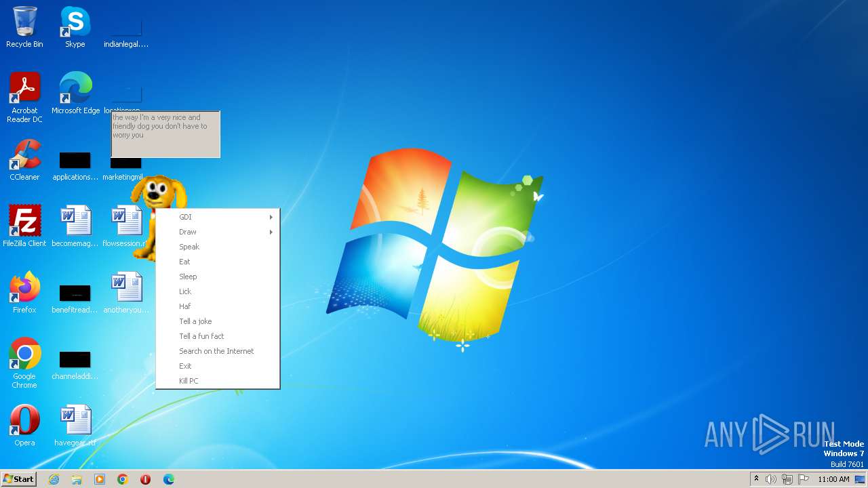This screenshot has height=488, width=868.
Task: Click the volume speaker tray icon
Action: (771, 479)
